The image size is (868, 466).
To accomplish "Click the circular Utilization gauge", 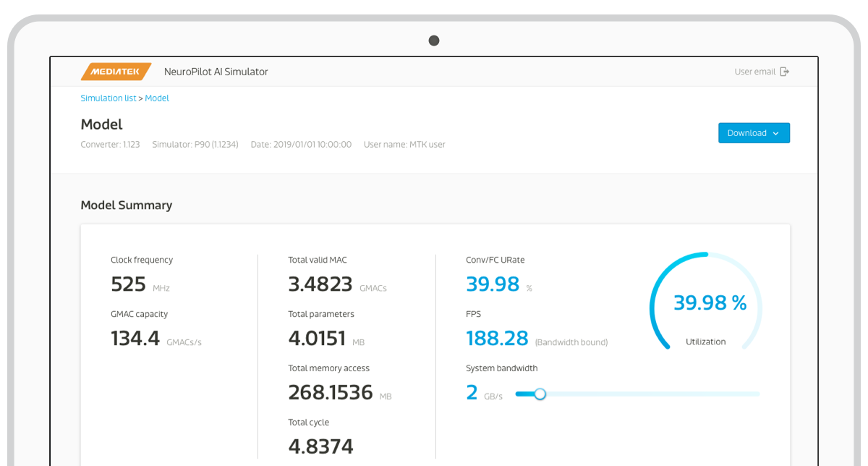I will coord(705,302).
